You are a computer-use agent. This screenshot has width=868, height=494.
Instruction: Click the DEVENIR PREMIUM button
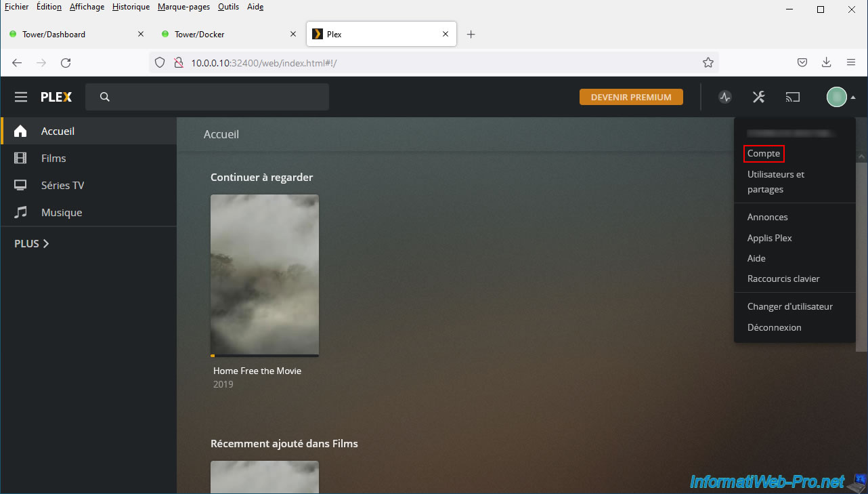631,97
